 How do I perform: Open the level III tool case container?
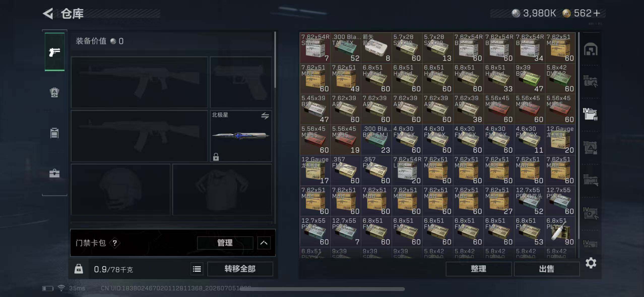point(591,81)
